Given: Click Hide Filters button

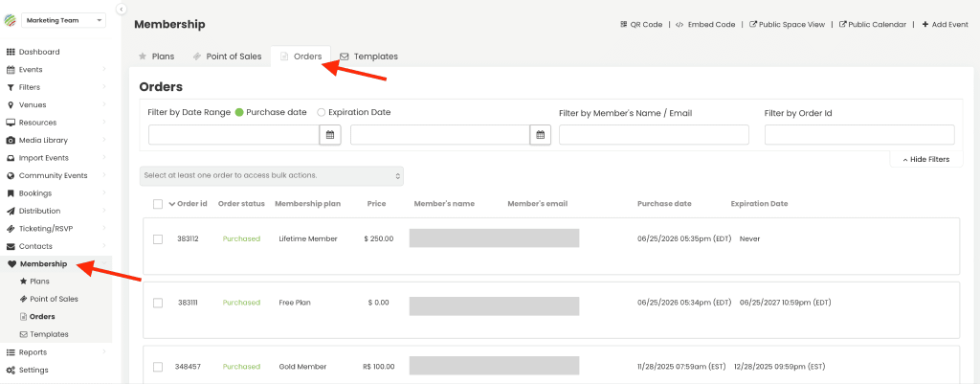Looking at the screenshot, I should (x=926, y=160).
